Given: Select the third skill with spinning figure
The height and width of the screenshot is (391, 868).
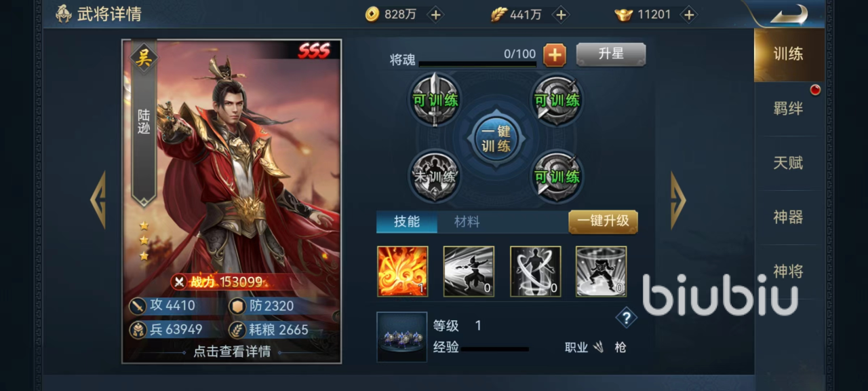Looking at the screenshot, I should [x=535, y=272].
